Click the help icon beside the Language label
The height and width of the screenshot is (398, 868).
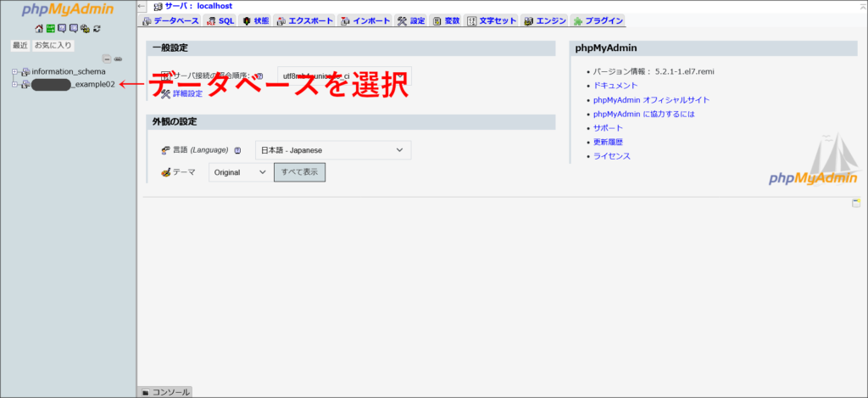click(x=237, y=150)
